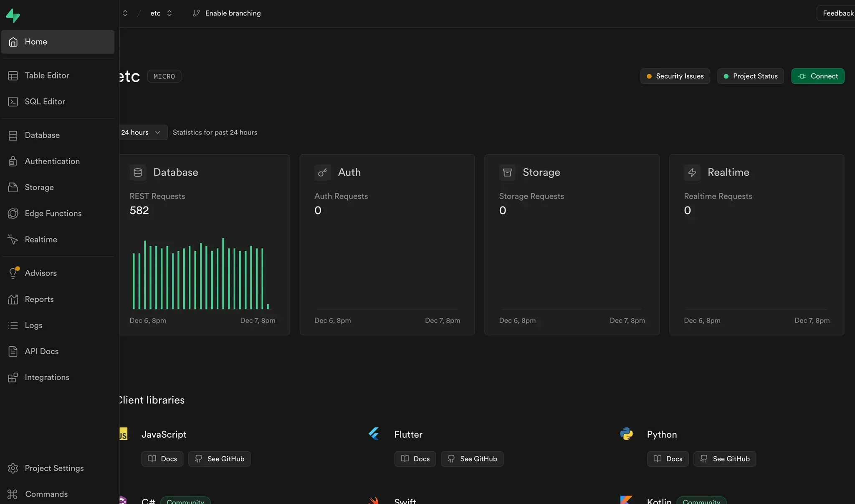
Task: Click the Client libraries heading
Action: 152,400
